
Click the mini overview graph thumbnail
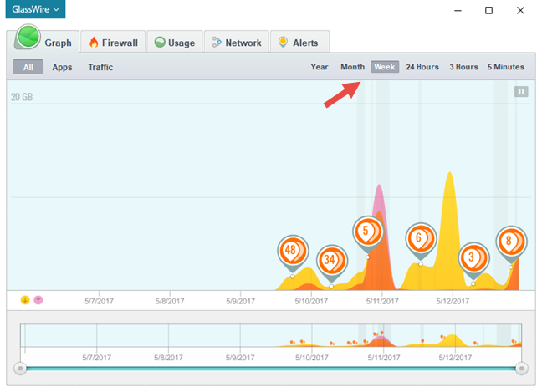coord(271,335)
